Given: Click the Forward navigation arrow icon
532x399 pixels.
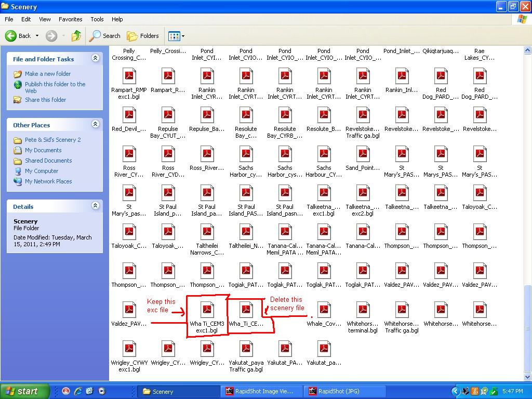Looking at the screenshot, I should pyautogui.click(x=51, y=36).
